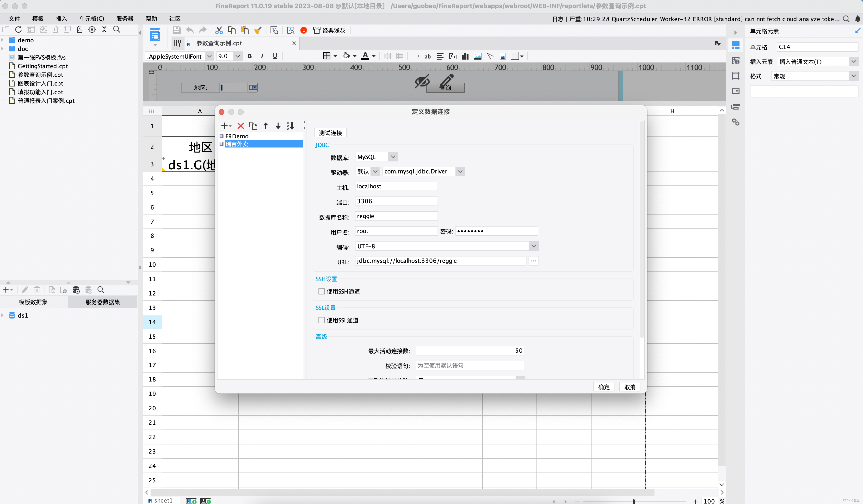Open the 数据库 MySQL dropdown

tap(393, 157)
